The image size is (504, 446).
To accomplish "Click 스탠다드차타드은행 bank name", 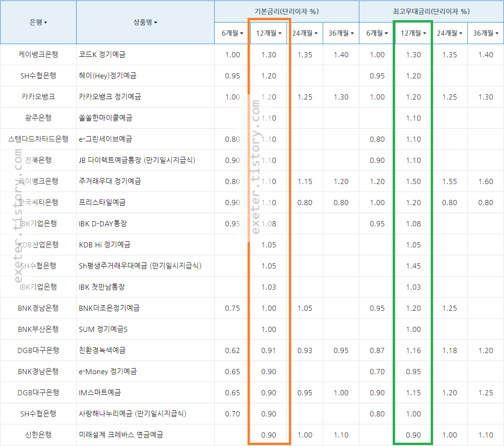I will (x=38, y=139).
